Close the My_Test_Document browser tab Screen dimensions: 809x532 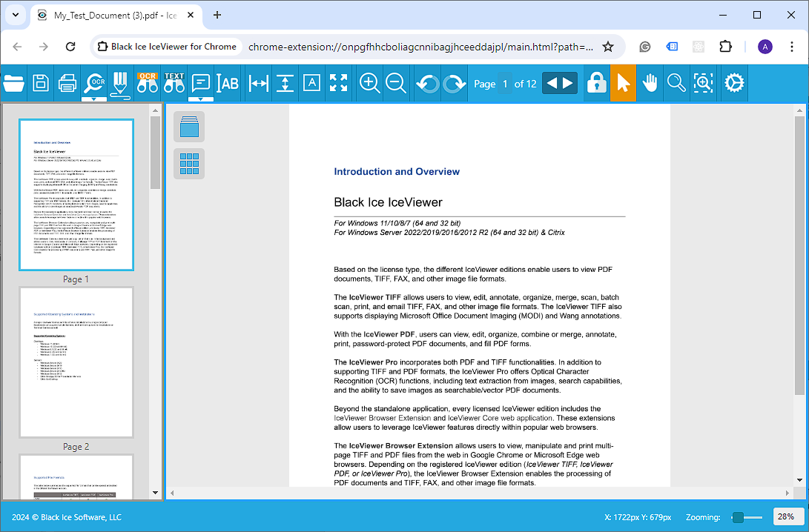[191, 16]
